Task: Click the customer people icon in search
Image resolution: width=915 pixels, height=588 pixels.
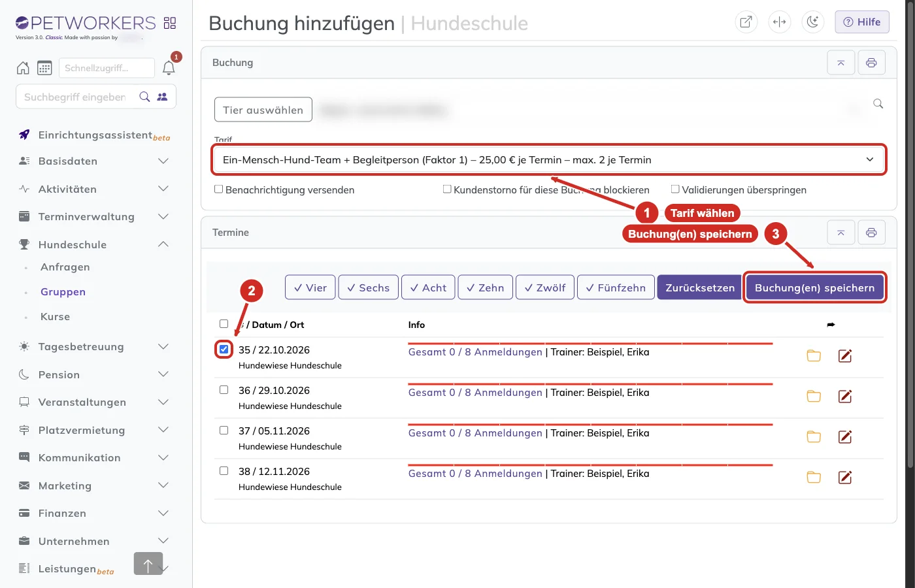Action: pos(163,97)
